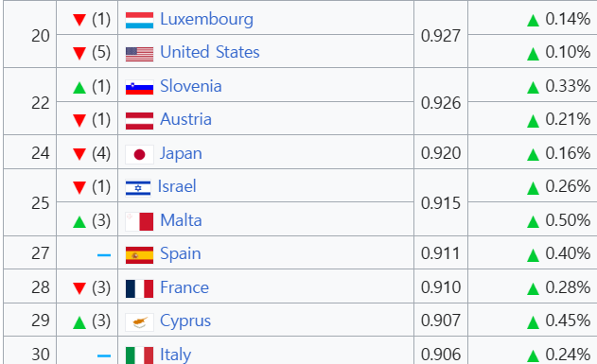
Task: Click the Malta flag icon
Action: click(139, 221)
